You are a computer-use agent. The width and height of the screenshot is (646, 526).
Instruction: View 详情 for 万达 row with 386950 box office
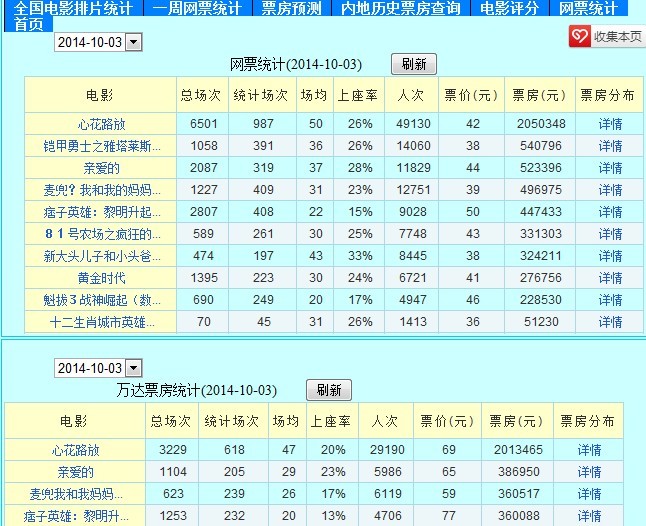589,472
